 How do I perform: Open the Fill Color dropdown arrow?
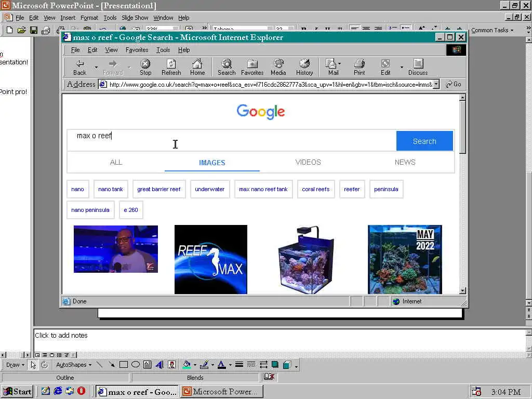pyautogui.click(x=195, y=365)
